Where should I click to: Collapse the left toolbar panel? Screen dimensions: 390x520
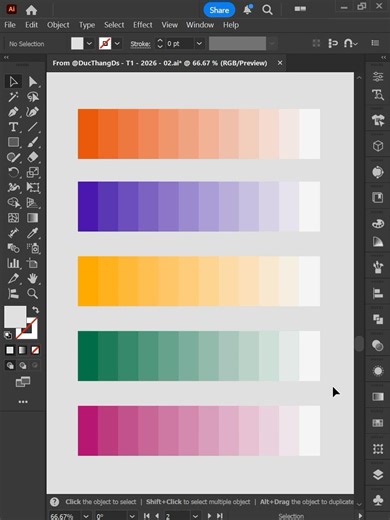pyautogui.click(x=6, y=58)
